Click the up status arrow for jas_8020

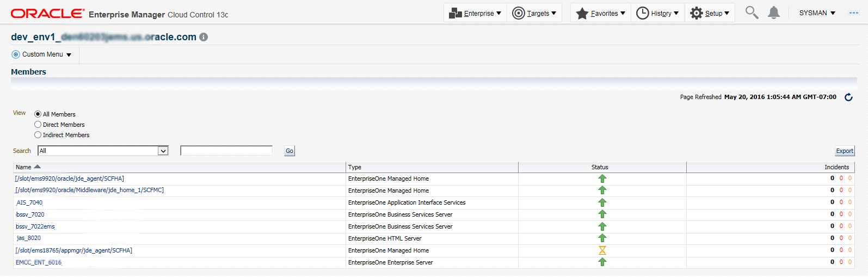[602, 238]
